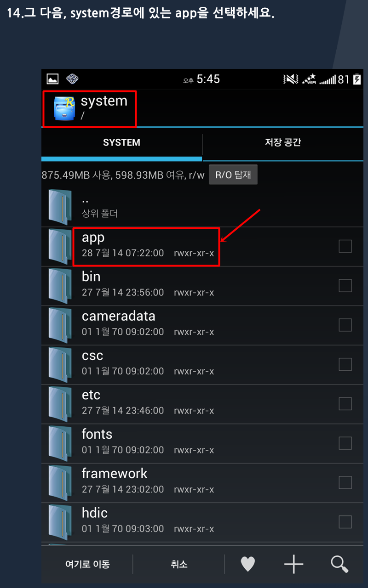
Task: Check the fonts folder checkbox
Action: click(x=345, y=443)
